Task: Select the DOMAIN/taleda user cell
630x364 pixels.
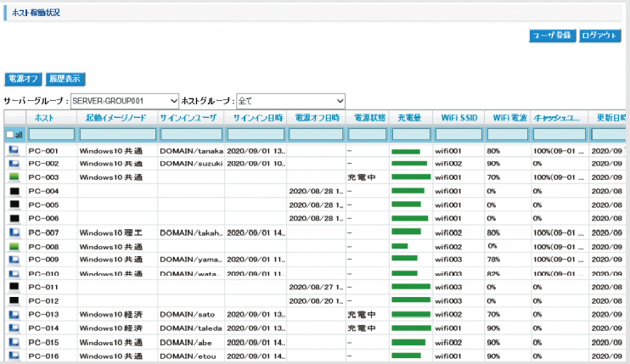Action: pos(191,328)
